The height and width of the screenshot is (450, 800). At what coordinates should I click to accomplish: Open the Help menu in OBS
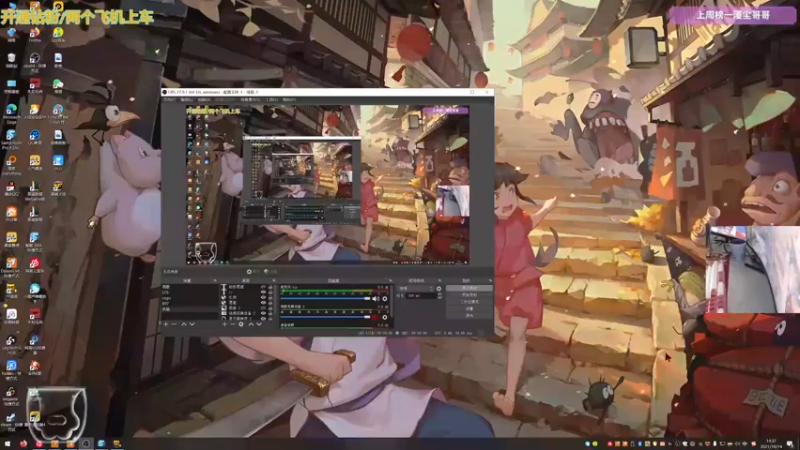point(289,99)
